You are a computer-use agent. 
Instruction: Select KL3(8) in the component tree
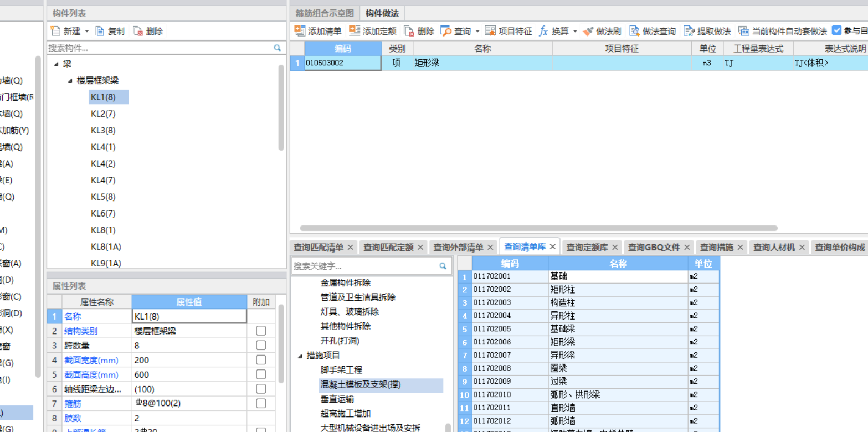pyautogui.click(x=103, y=131)
